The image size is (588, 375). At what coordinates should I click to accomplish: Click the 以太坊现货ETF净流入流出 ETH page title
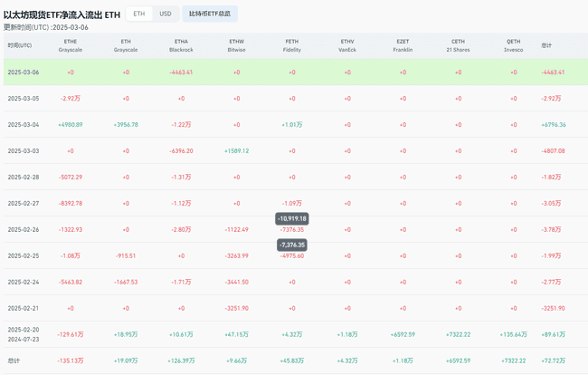click(62, 14)
